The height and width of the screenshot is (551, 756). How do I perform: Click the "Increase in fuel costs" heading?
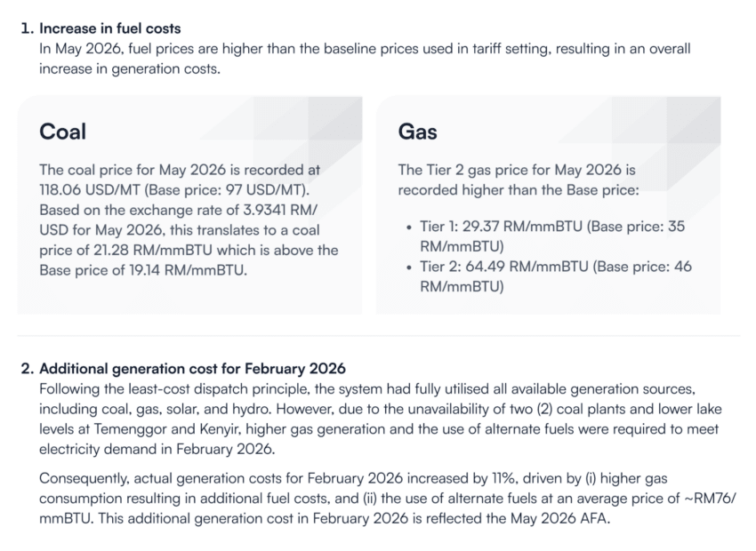[110, 28]
